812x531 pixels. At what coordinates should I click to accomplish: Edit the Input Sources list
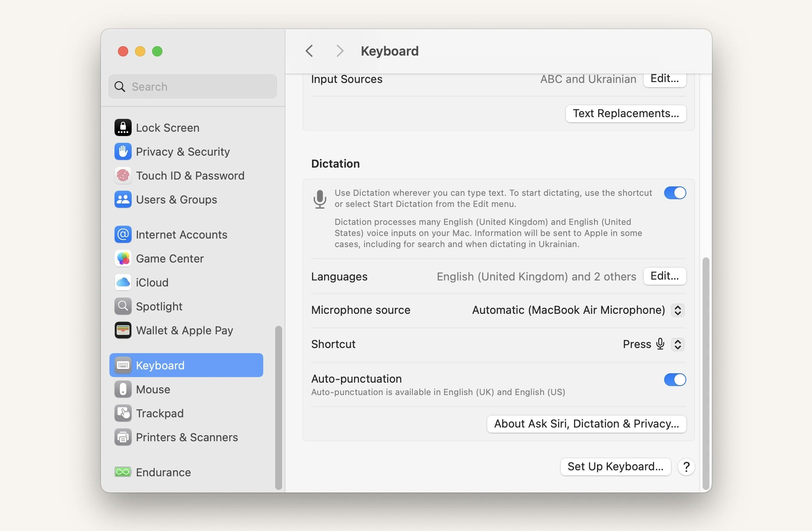pos(665,79)
